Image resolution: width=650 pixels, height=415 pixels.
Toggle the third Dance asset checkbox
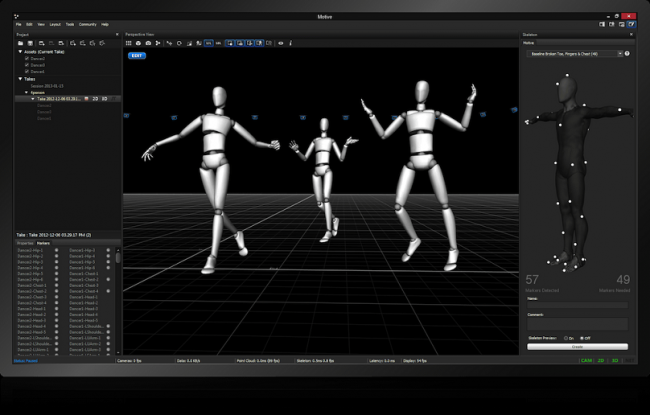(x=26, y=71)
